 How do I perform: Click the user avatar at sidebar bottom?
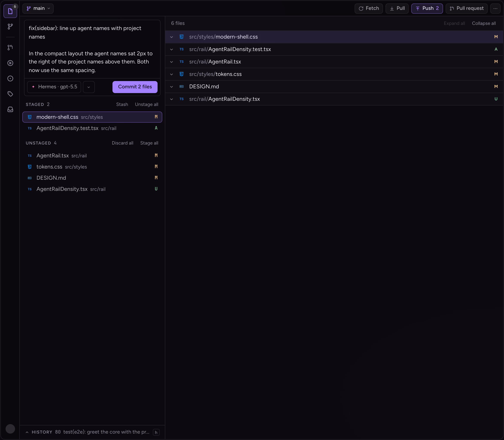[x=10, y=429]
